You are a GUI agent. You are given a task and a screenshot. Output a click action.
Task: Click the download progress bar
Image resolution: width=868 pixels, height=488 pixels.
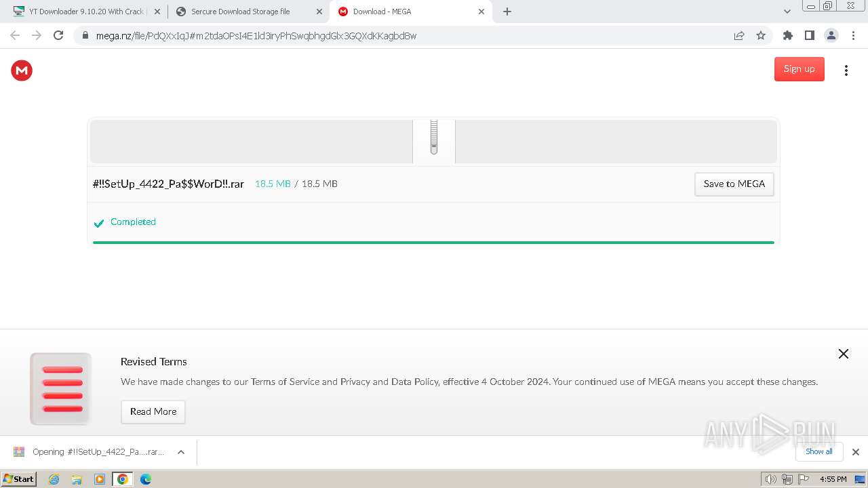pos(433,243)
